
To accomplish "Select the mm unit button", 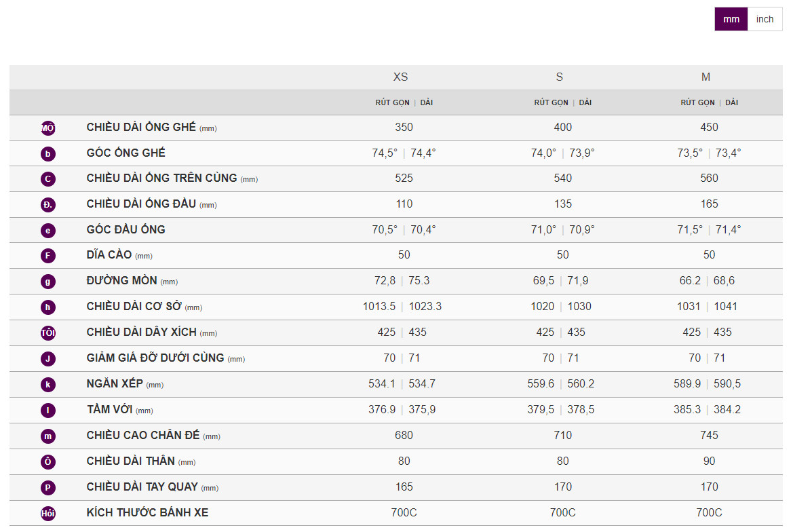I will point(731,19).
